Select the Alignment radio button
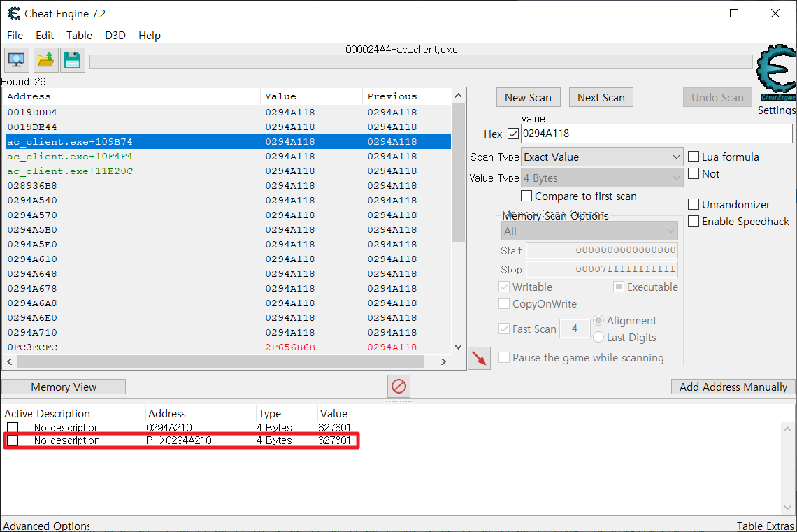Viewport: 797px width, 532px height. (598, 320)
